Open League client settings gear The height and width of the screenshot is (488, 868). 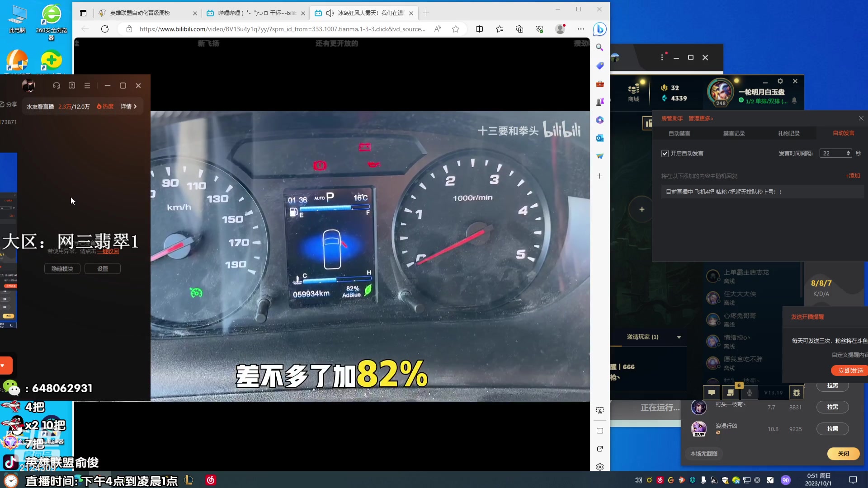pyautogui.click(x=780, y=81)
